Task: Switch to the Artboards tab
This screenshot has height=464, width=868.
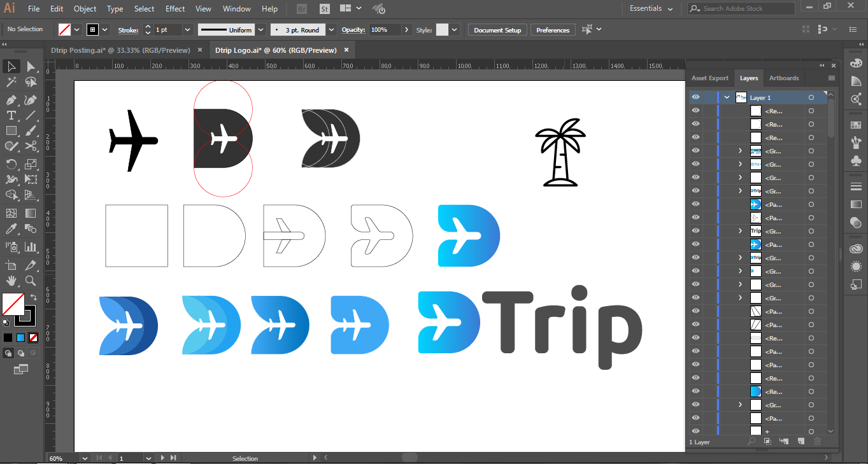Action: 784,78
